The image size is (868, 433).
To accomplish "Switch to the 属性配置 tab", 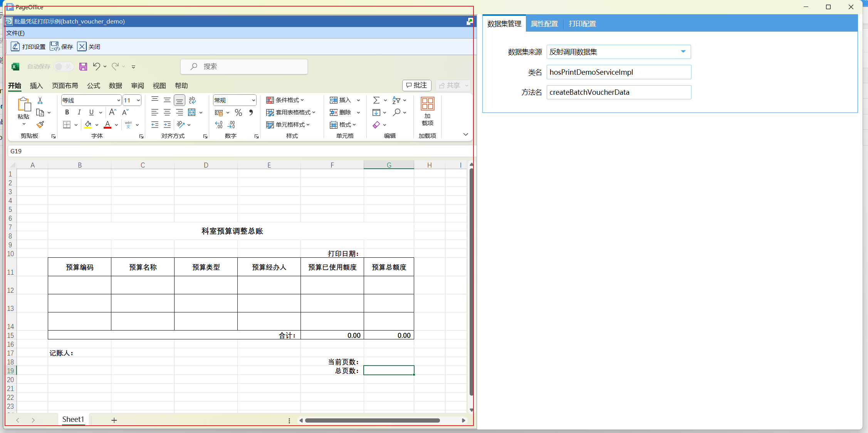I will pos(544,24).
